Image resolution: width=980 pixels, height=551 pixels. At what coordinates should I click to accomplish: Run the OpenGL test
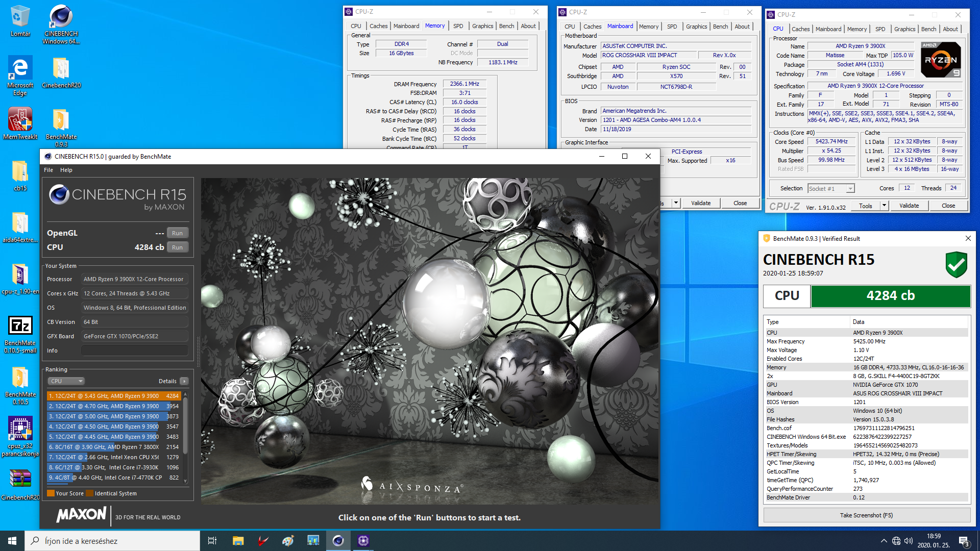[x=177, y=233]
